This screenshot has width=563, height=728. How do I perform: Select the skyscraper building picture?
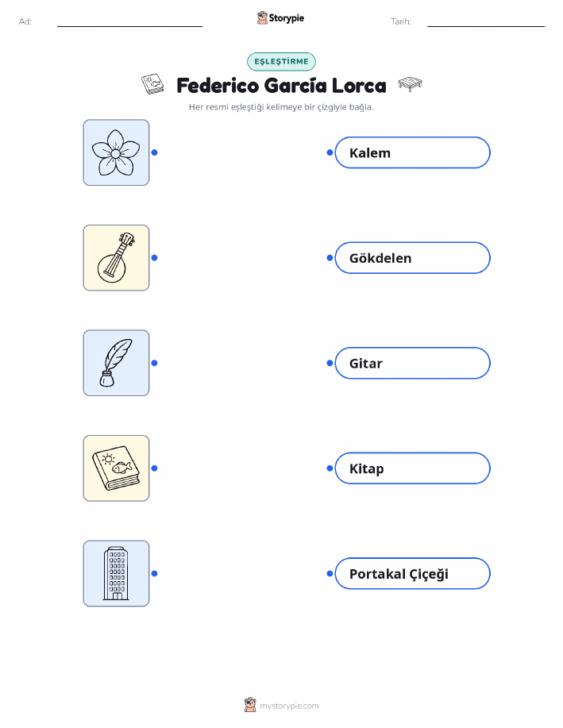(116, 573)
